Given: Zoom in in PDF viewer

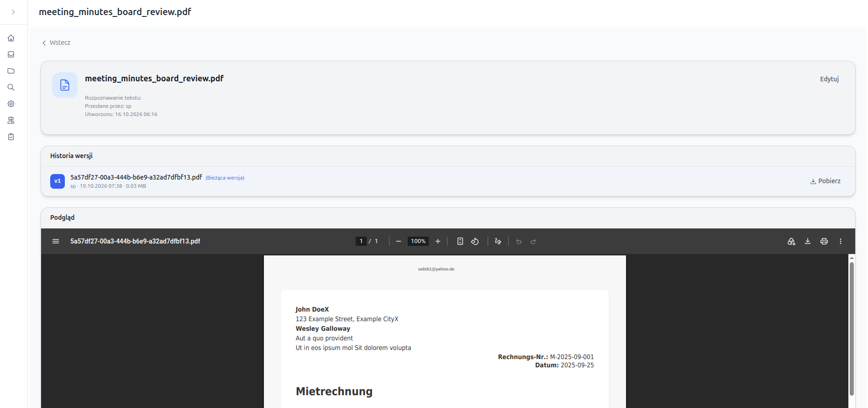Looking at the screenshot, I should pos(438,241).
